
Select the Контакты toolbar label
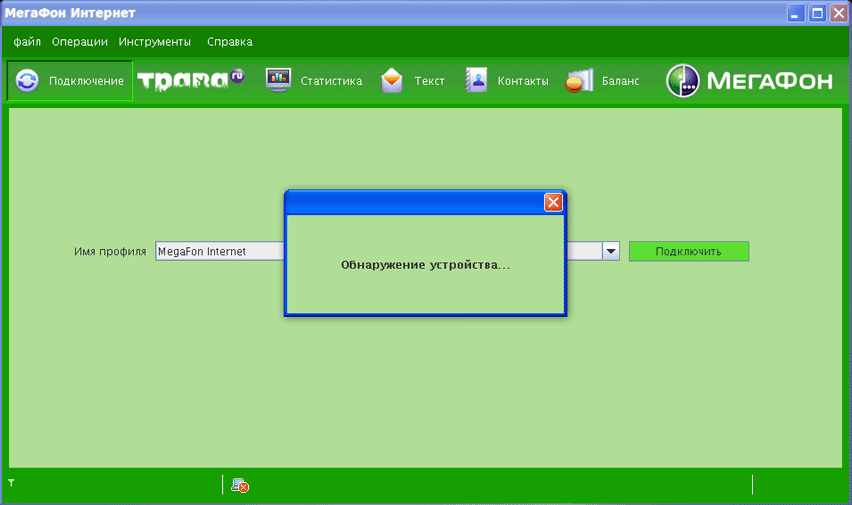coord(523,81)
